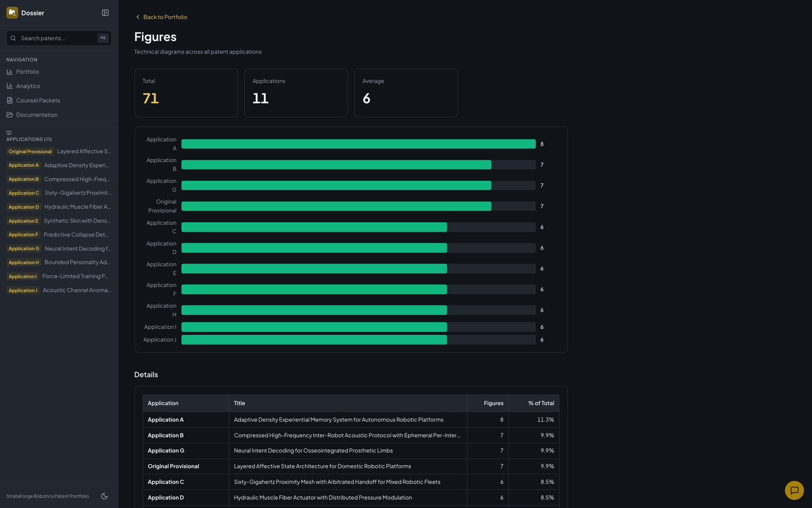Viewport: 812px width, 508px height.
Task: Click the Documentation folder icon
Action: (10, 115)
